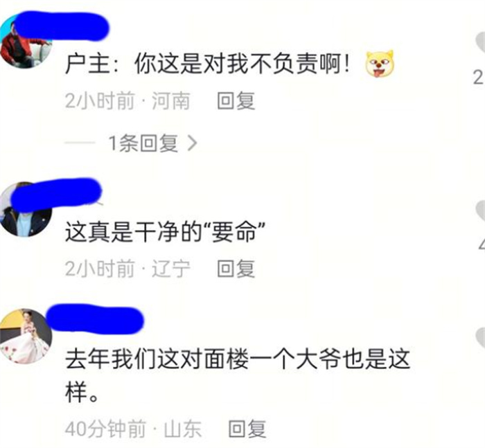Click the like count beside the first comment
485x448 pixels.
(x=479, y=78)
